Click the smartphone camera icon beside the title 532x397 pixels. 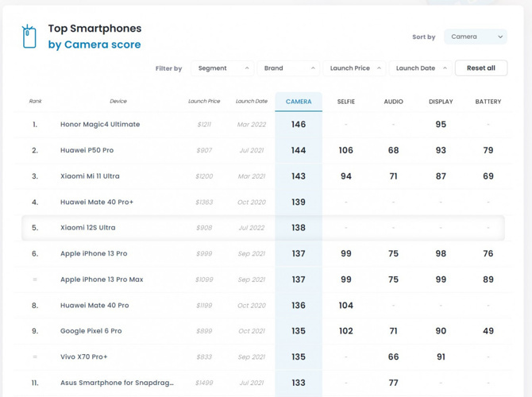coord(29,37)
